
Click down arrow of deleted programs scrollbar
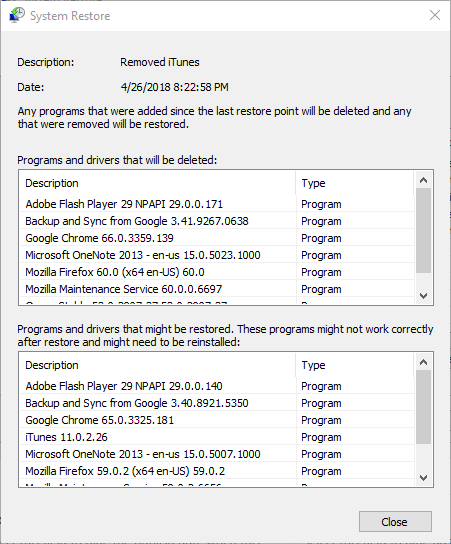[x=423, y=296]
